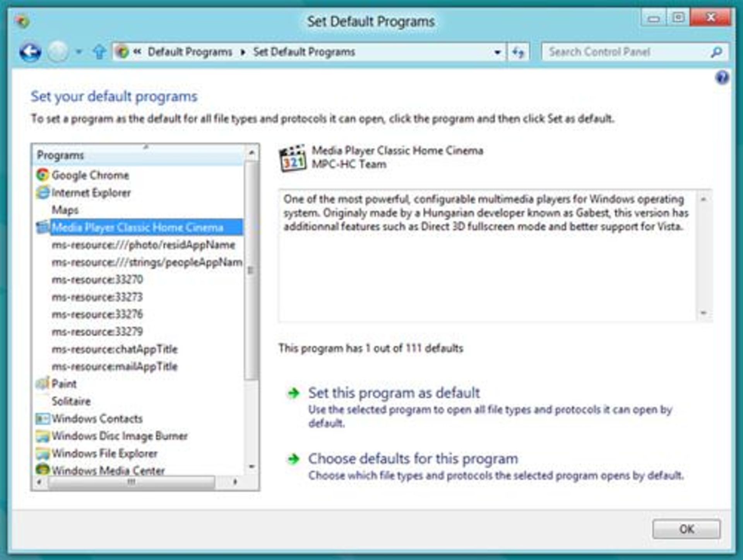Click green arrow beside Set this program as default
Screen dimensions: 743x560
point(294,393)
